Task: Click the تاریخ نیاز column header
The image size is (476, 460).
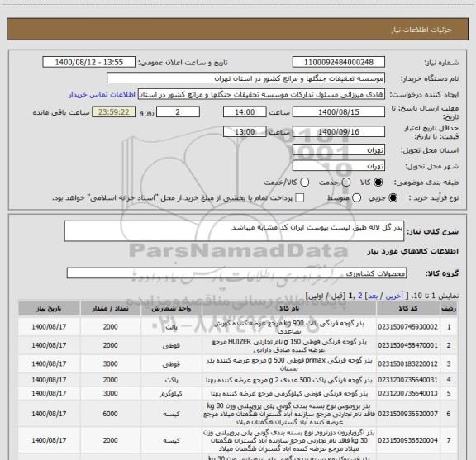Action: click(49, 308)
